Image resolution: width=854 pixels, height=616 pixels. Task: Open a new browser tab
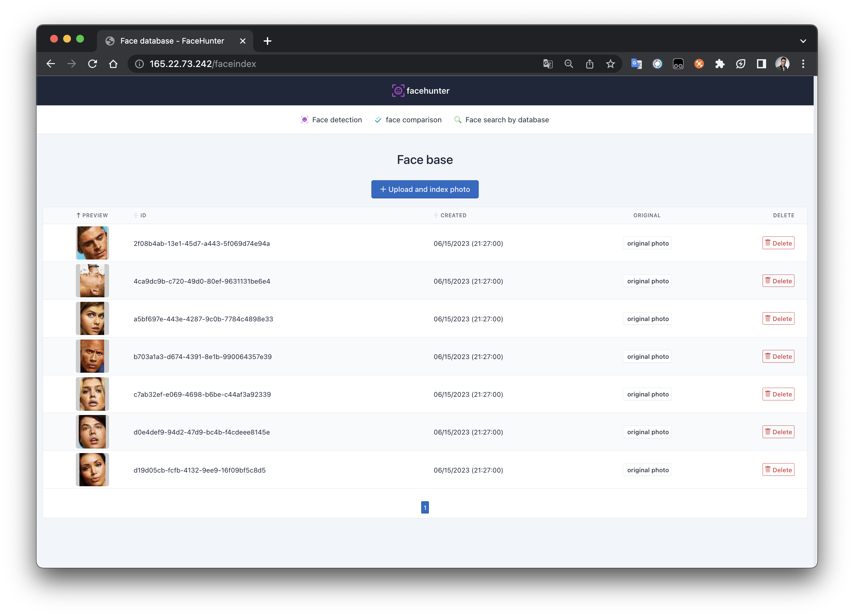[x=267, y=41]
